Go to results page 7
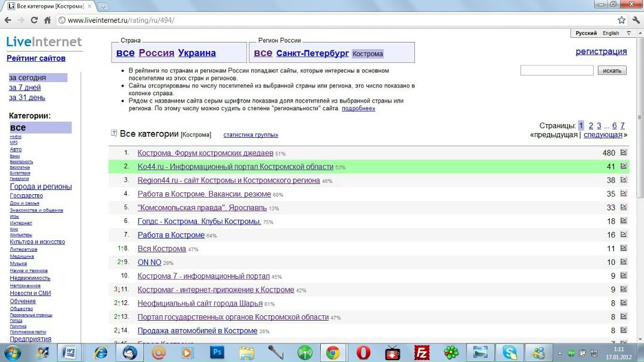 (x=622, y=126)
